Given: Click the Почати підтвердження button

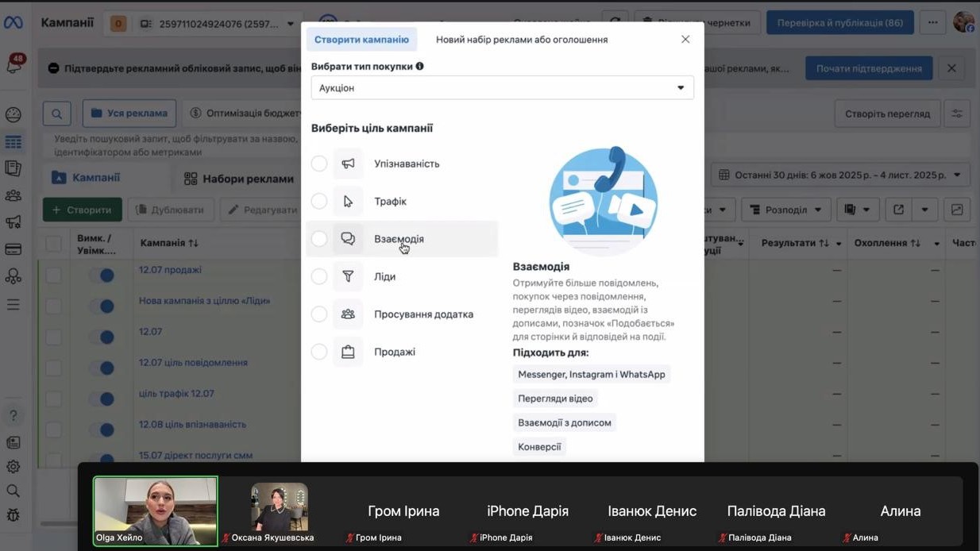Looking at the screenshot, I should coord(869,68).
